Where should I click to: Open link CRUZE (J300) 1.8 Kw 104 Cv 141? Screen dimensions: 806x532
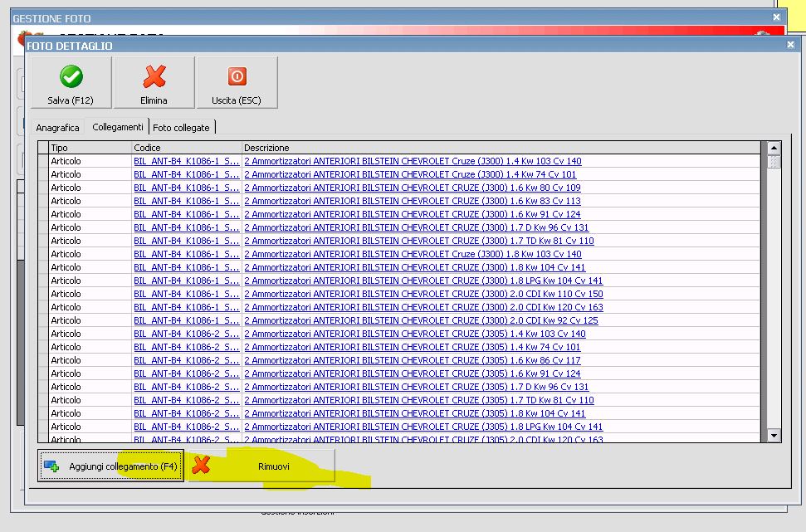pos(415,267)
